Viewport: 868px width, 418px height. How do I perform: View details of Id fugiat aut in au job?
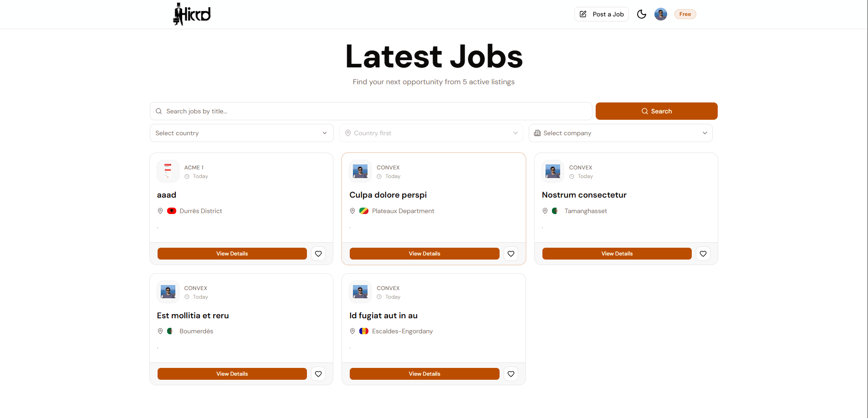[424, 374]
